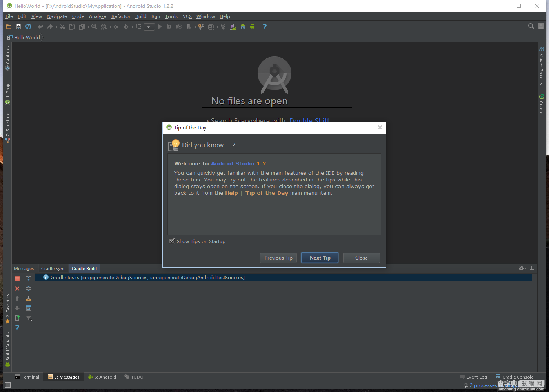This screenshot has height=392, width=549.
Task: Click the Make Project binary icon
Action: [x=138, y=27]
